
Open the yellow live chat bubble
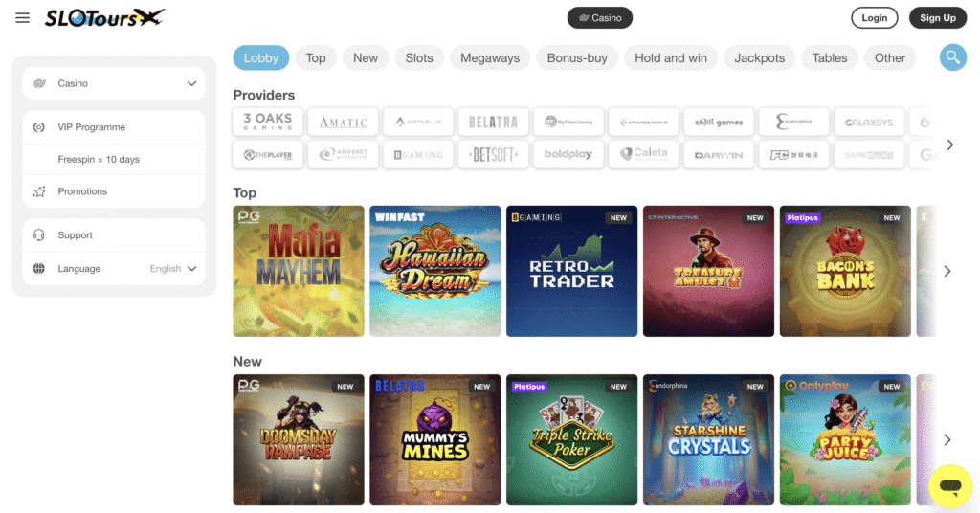click(x=950, y=485)
